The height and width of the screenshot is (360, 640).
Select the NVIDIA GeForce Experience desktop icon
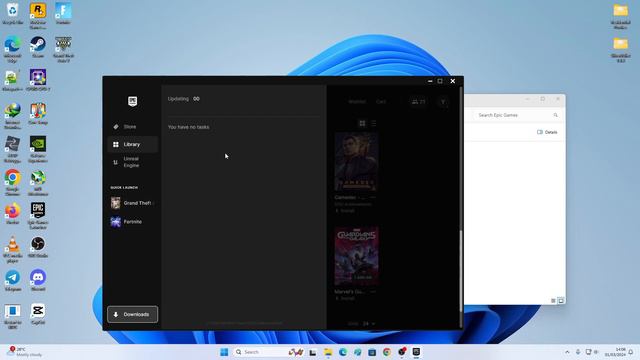point(38,149)
